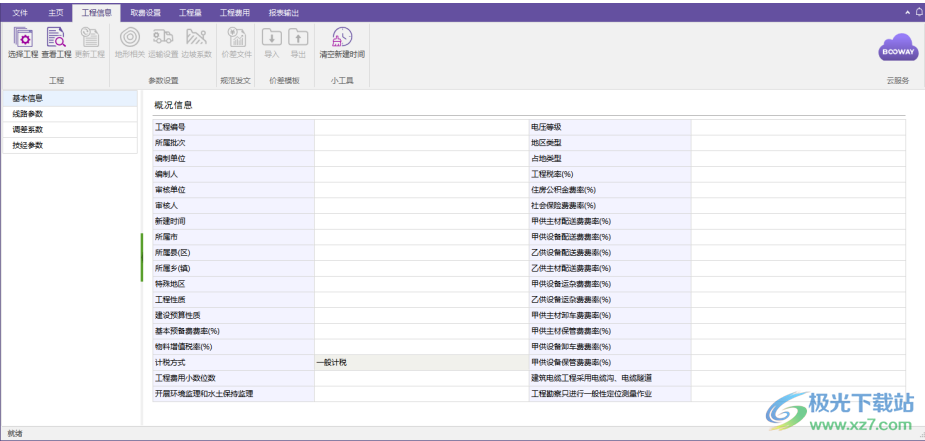Click the value field next to 审核单位
This screenshot has height=441, width=925.
coord(421,190)
